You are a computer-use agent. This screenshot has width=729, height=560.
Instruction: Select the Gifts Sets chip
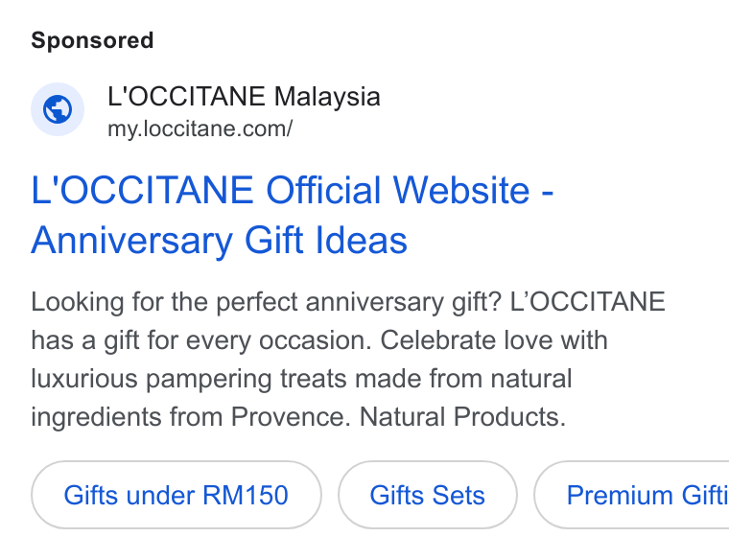[427, 495]
